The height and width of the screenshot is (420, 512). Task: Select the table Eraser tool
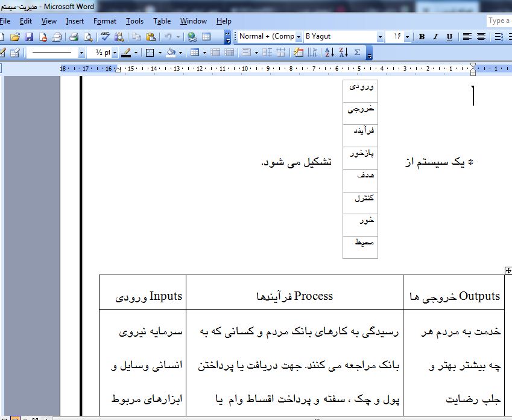click(15, 52)
